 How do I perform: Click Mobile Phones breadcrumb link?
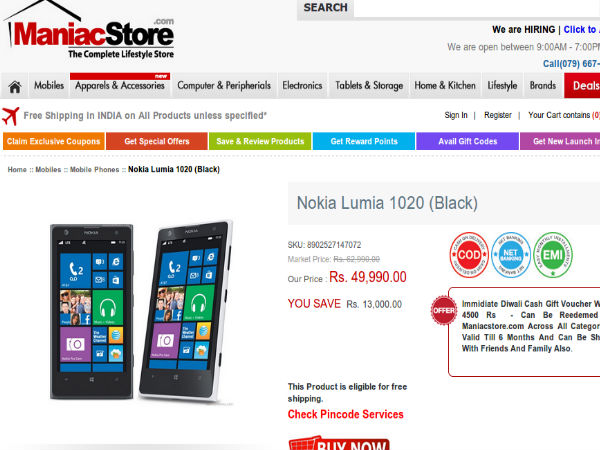[x=95, y=170]
